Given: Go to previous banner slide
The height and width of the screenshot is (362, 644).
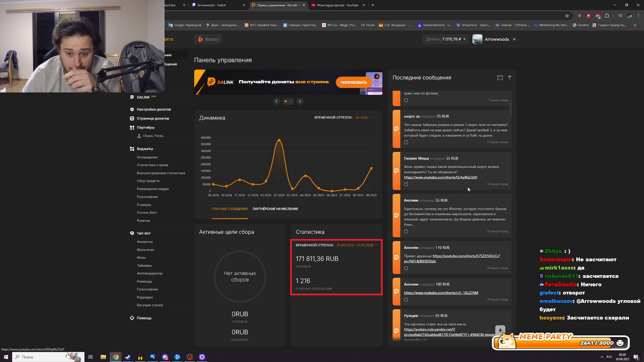Looking at the screenshot, I should pyautogui.click(x=276, y=101).
